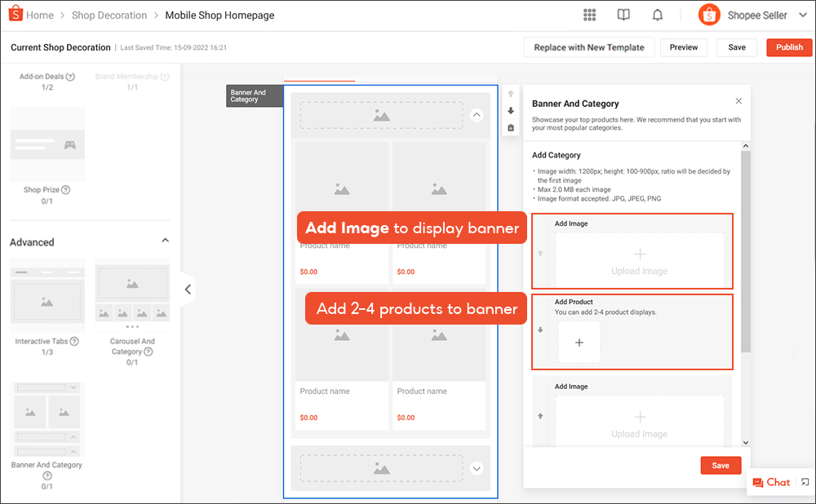The height and width of the screenshot is (504, 816).
Task: Close the Banner And Category panel
Action: point(738,101)
